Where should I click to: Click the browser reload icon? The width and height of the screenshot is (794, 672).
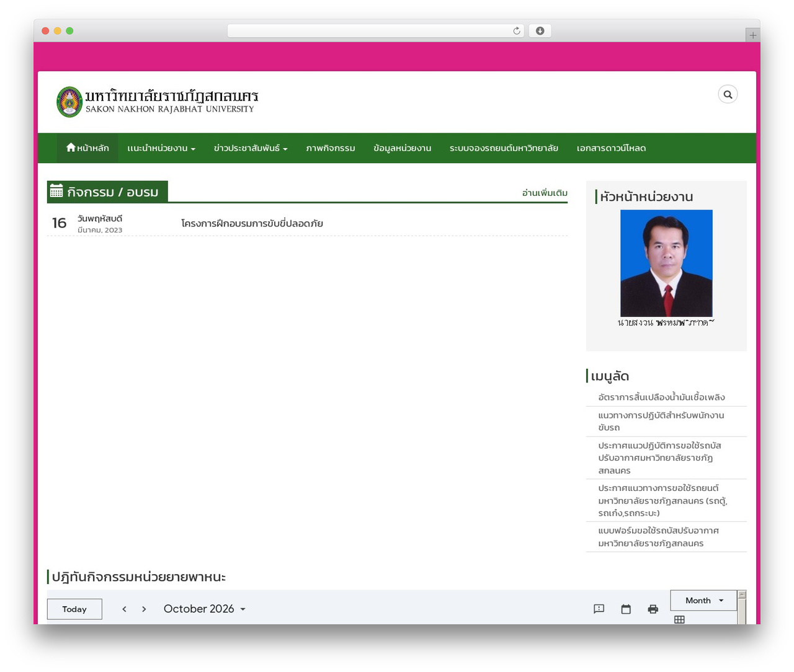tap(517, 31)
